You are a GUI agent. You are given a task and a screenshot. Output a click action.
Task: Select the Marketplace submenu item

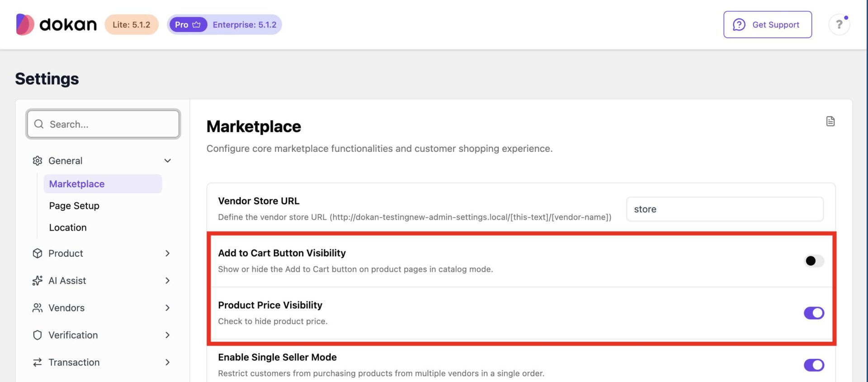coord(103,184)
